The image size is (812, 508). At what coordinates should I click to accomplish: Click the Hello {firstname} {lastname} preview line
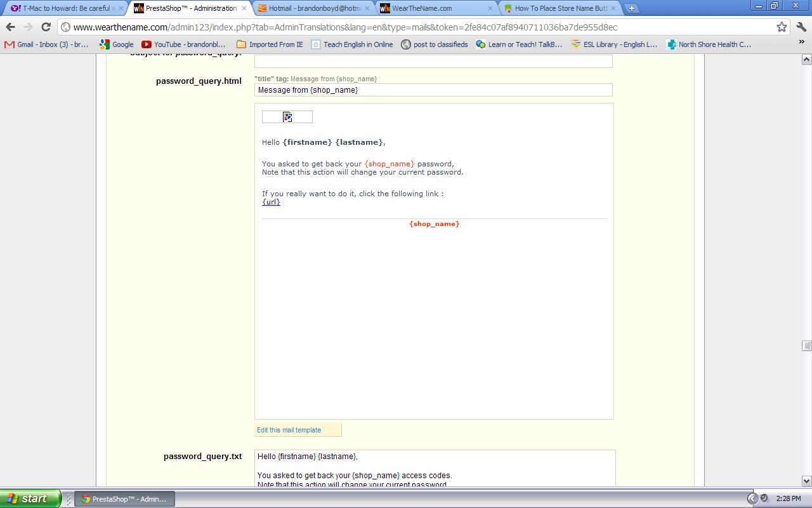pyautogui.click(x=324, y=142)
